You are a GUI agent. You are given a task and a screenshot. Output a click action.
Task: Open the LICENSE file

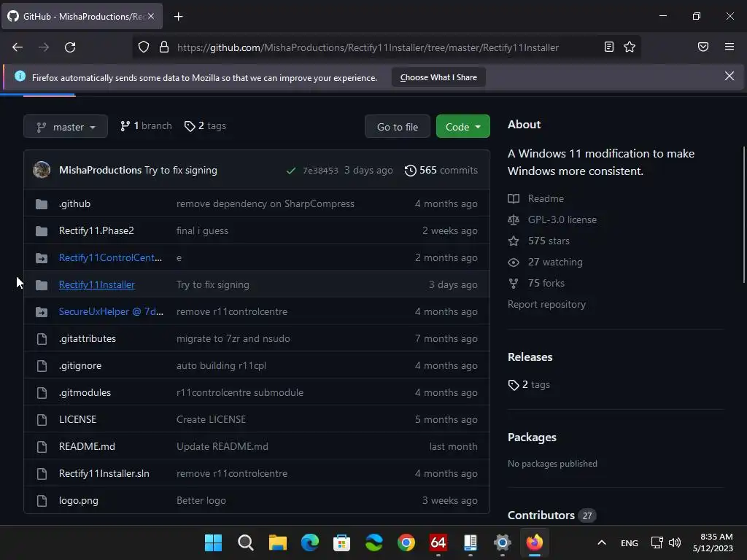(x=77, y=419)
